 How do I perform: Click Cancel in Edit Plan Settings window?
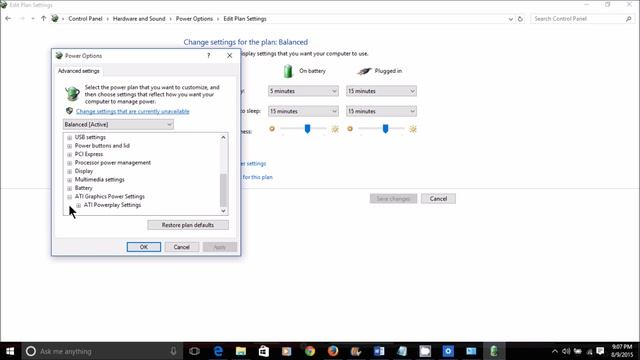438,199
